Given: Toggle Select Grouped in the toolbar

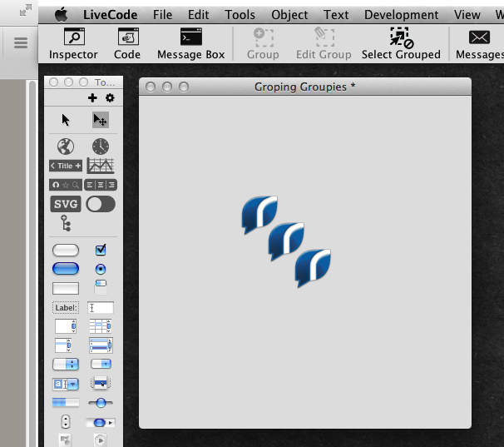Looking at the screenshot, I should pos(401,44).
